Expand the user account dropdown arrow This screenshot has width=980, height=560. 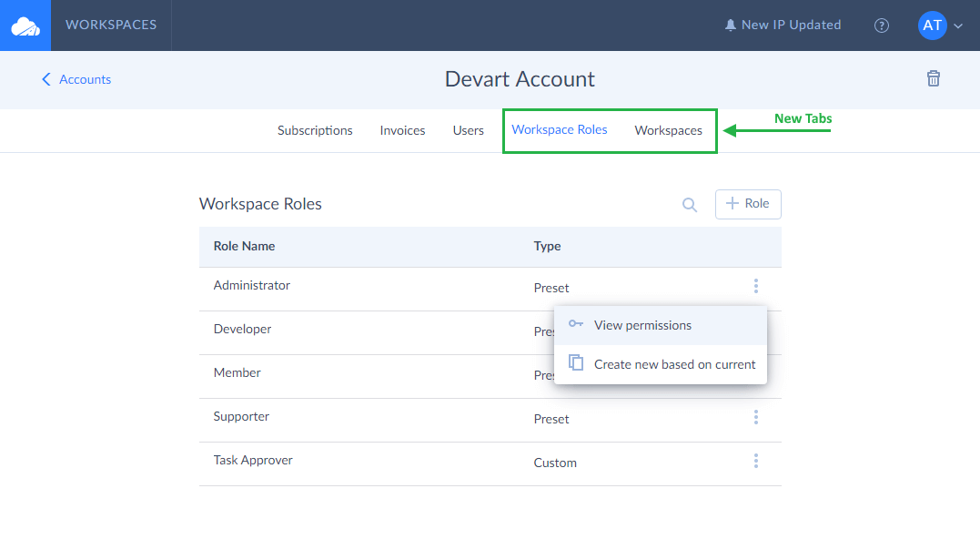click(x=958, y=26)
